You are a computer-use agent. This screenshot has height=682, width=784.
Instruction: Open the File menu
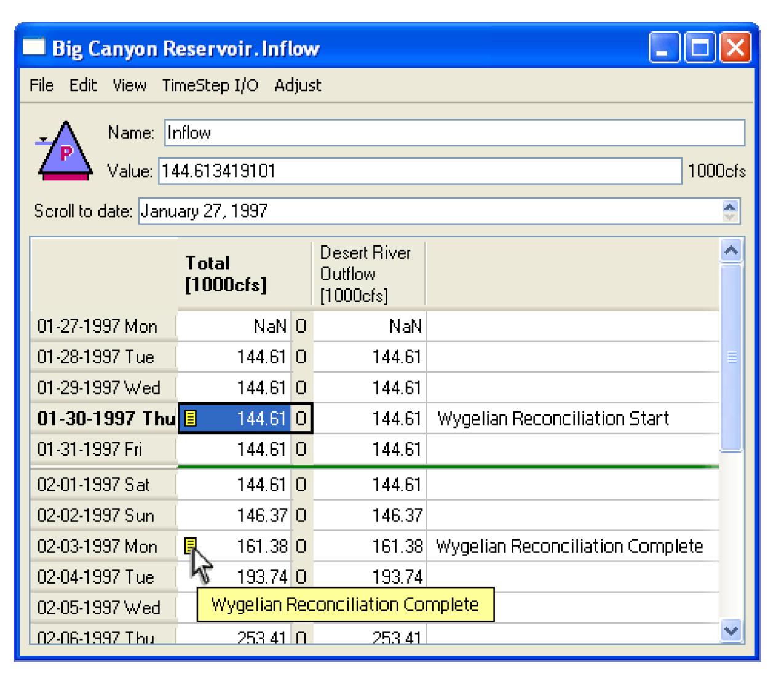tap(41, 85)
